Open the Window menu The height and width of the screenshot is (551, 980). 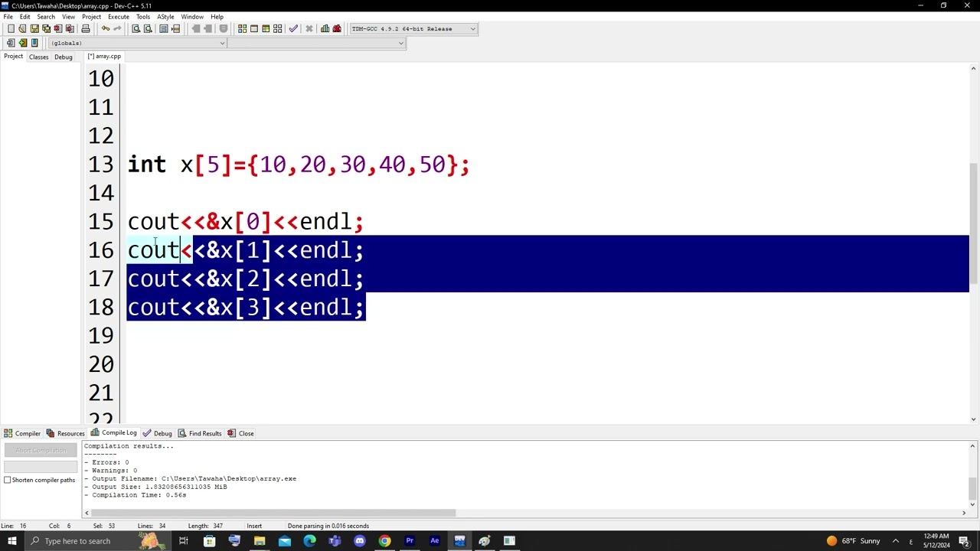pos(192,16)
